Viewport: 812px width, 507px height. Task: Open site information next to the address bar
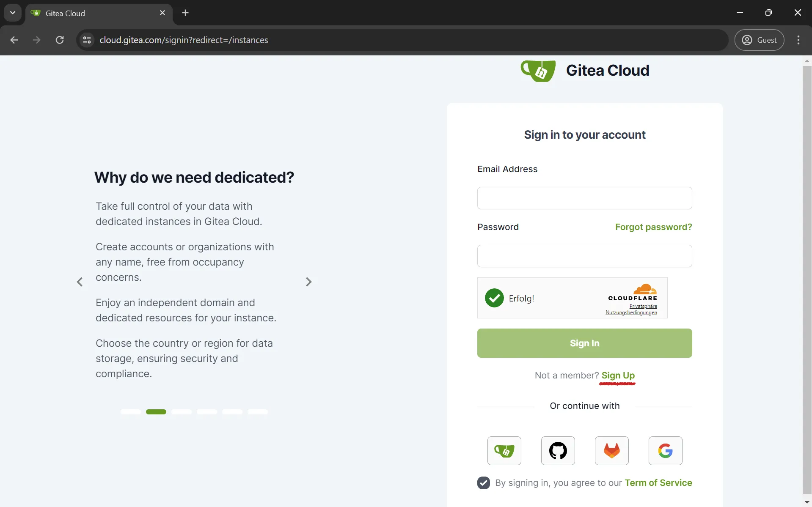pos(87,40)
